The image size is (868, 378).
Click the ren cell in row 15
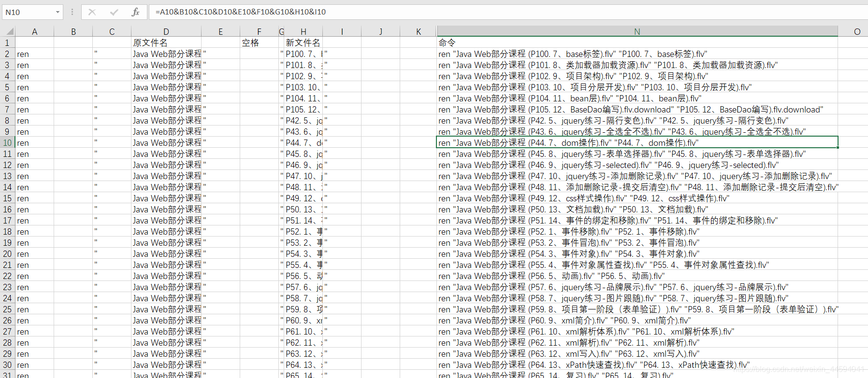[35, 198]
